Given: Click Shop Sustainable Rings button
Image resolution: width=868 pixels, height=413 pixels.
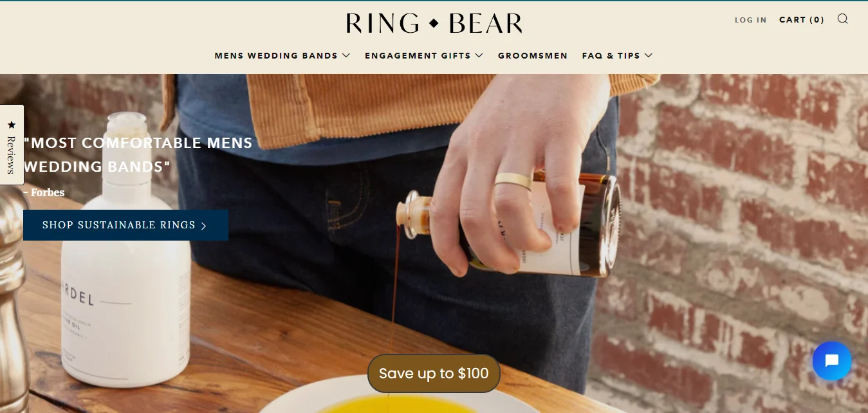Looking at the screenshot, I should tap(125, 225).
